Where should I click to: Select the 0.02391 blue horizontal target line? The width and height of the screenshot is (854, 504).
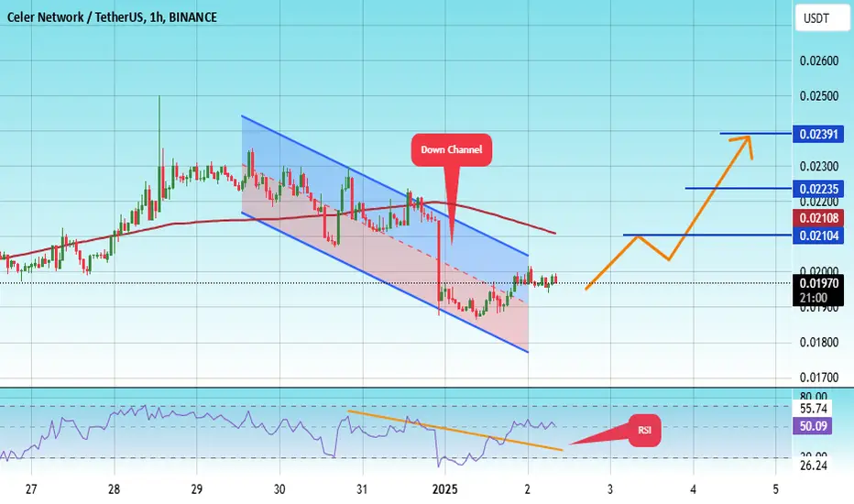tap(756, 134)
